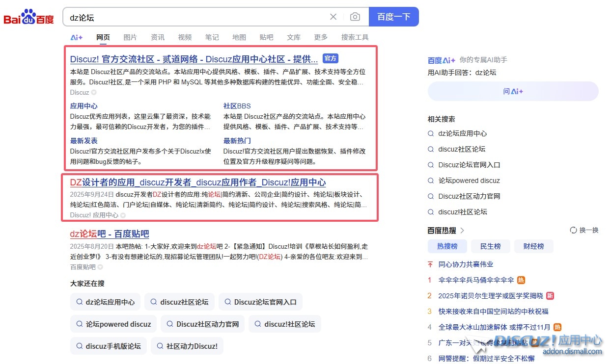Open the 更多 dropdown in navigation

click(x=321, y=37)
